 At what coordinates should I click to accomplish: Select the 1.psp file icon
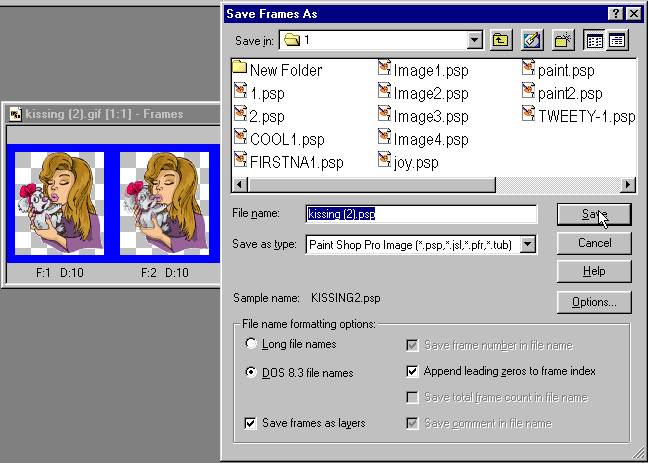click(x=241, y=91)
